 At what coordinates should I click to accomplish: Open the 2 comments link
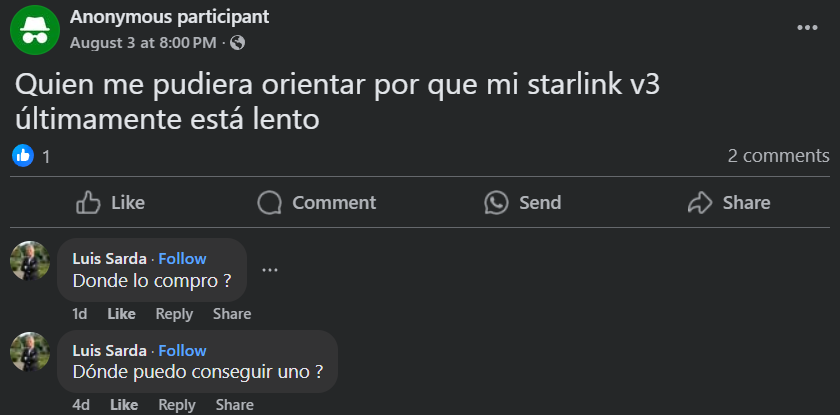(x=778, y=156)
